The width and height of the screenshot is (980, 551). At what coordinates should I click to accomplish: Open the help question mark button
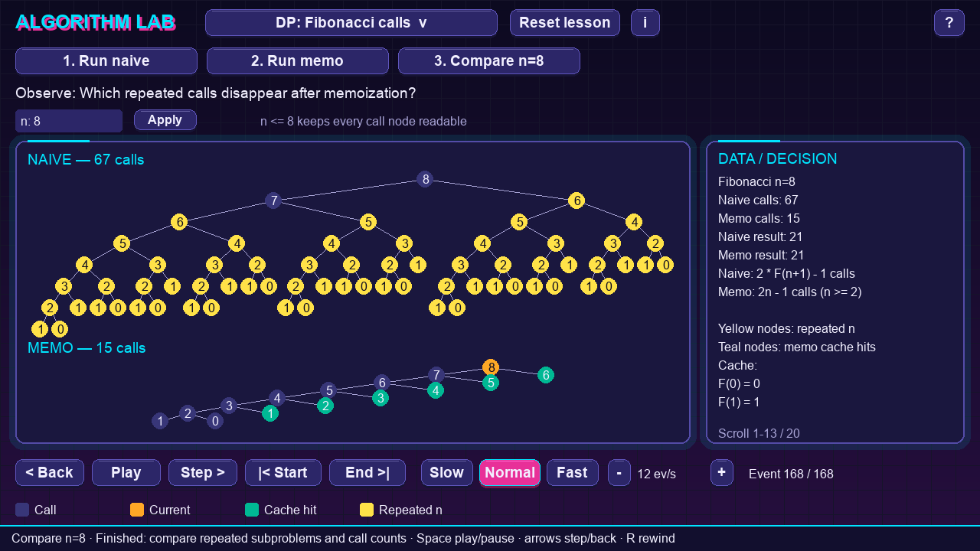coord(949,23)
